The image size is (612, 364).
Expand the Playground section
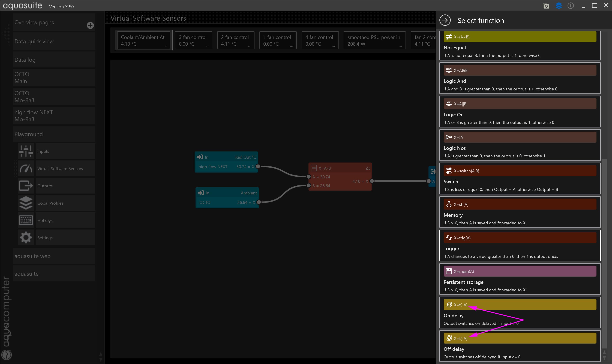[x=54, y=134]
